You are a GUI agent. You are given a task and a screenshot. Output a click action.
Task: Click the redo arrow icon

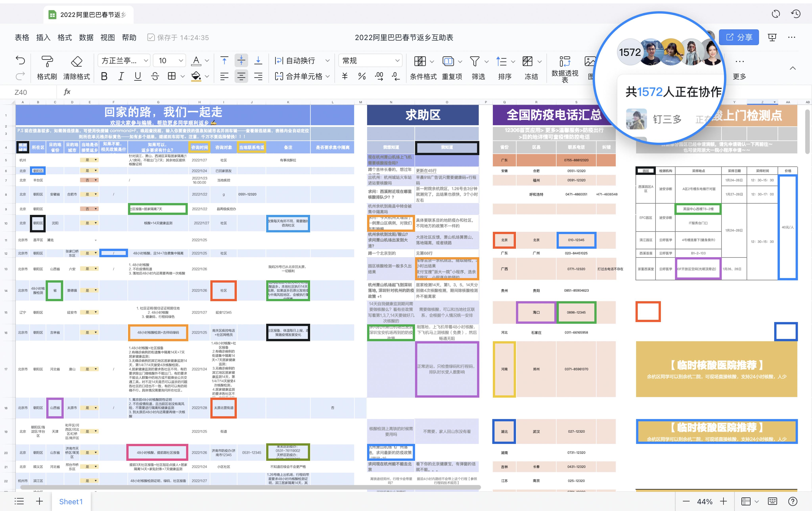point(21,76)
